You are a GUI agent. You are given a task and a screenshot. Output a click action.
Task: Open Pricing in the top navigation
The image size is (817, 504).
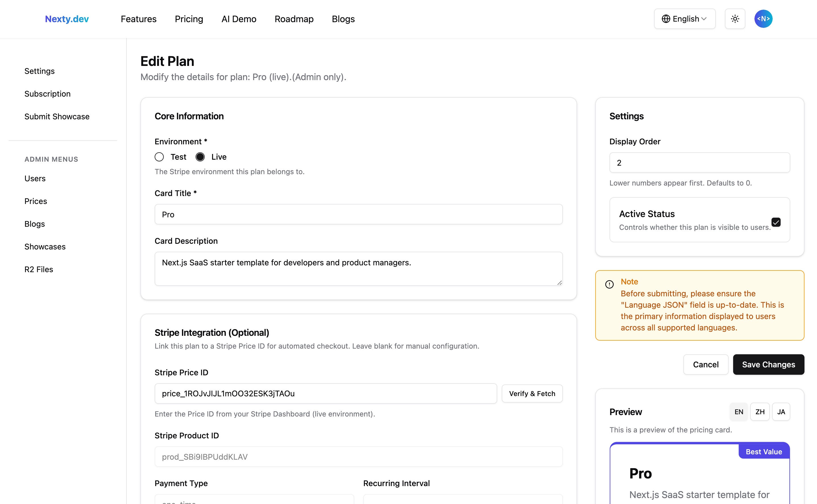(x=189, y=19)
